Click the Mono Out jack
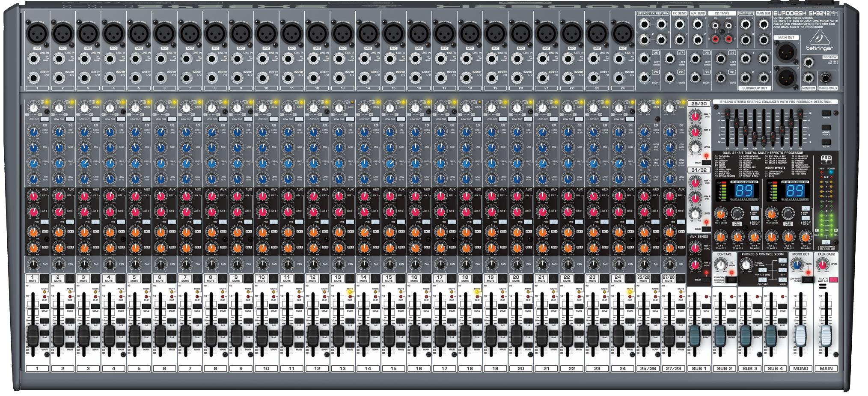Viewport: 868px width, 396px height. 809,78
